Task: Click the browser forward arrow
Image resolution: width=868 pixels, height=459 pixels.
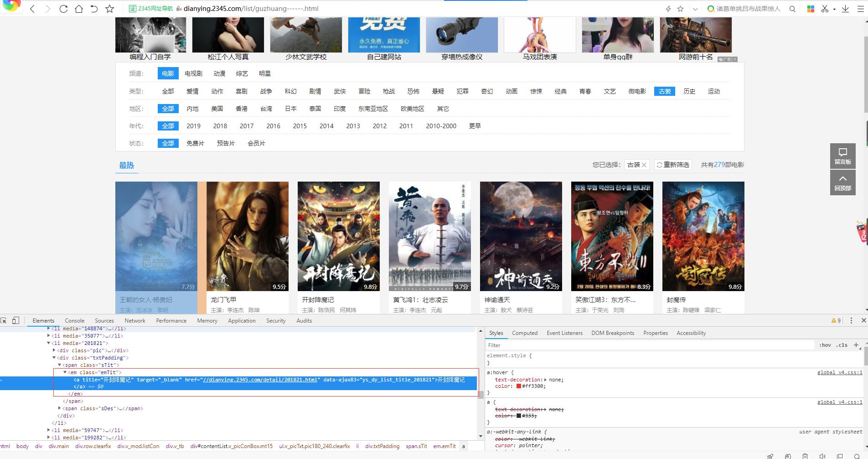Action: pyautogui.click(x=48, y=9)
